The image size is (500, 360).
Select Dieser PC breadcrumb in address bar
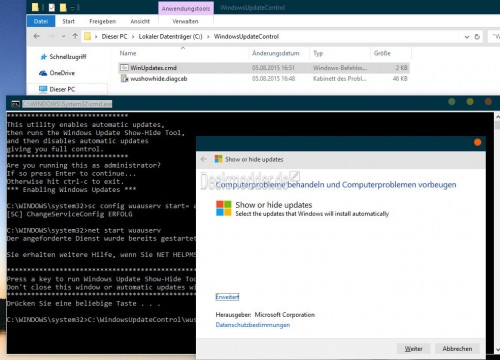point(114,36)
